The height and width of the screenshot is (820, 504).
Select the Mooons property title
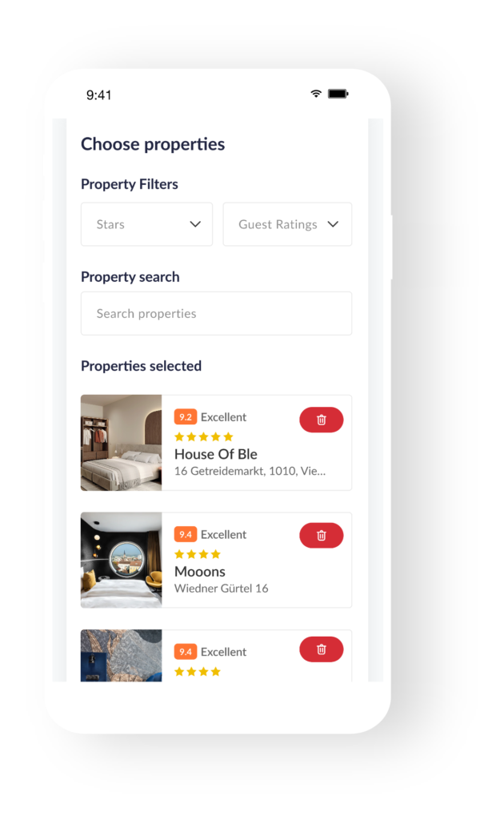pos(200,571)
